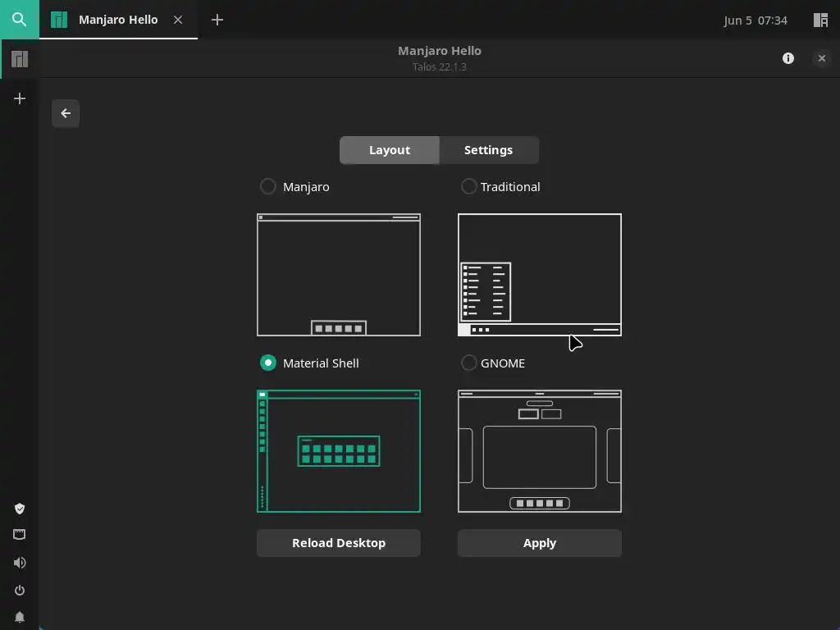The height and width of the screenshot is (630, 840).
Task: Open the security shield tray icon
Action: pyautogui.click(x=20, y=509)
